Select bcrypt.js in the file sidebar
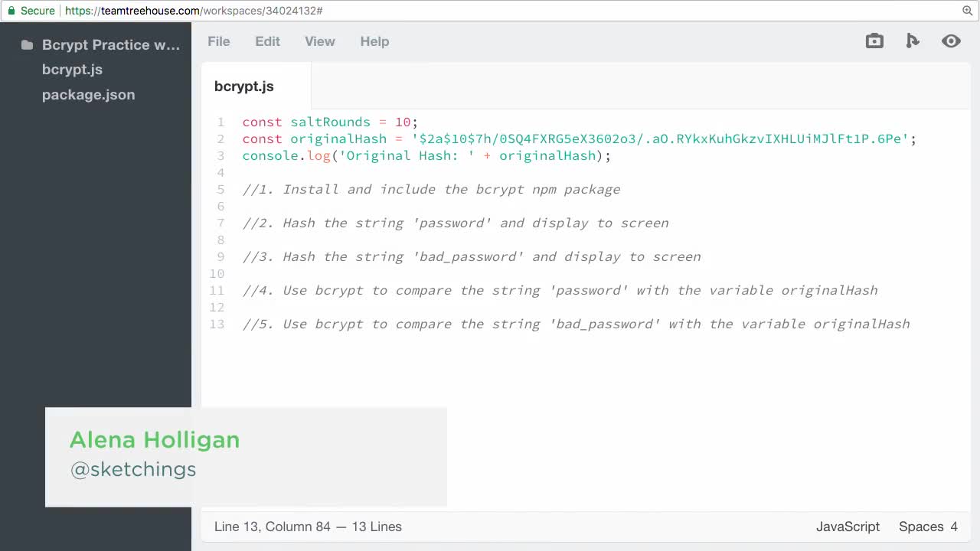 point(73,70)
